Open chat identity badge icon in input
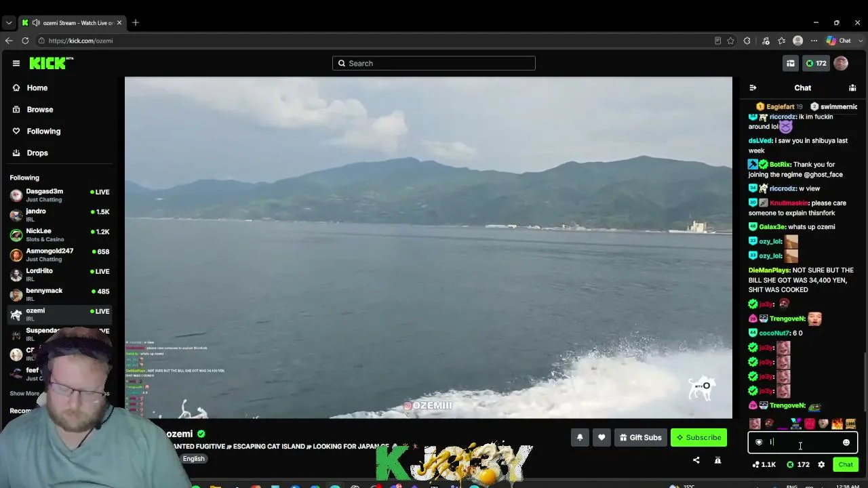This screenshot has width=868, height=488. [759, 443]
